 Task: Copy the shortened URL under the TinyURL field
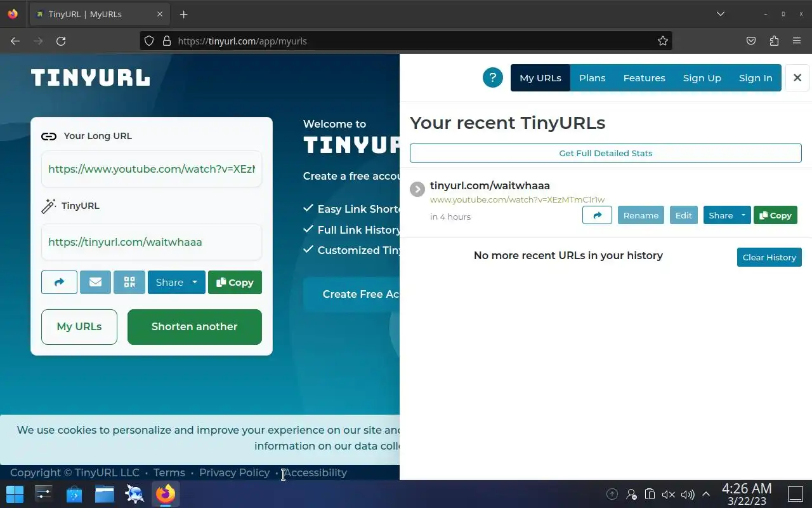tap(235, 283)
